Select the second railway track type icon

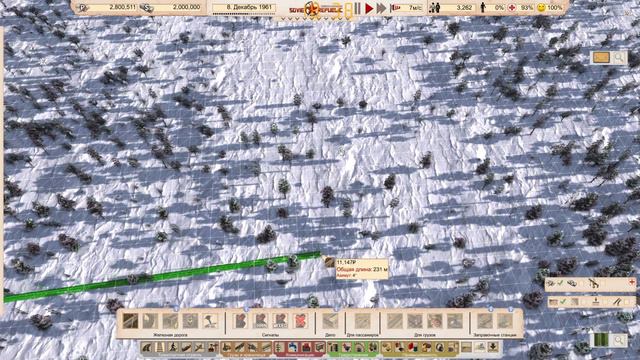click(150, 321)
